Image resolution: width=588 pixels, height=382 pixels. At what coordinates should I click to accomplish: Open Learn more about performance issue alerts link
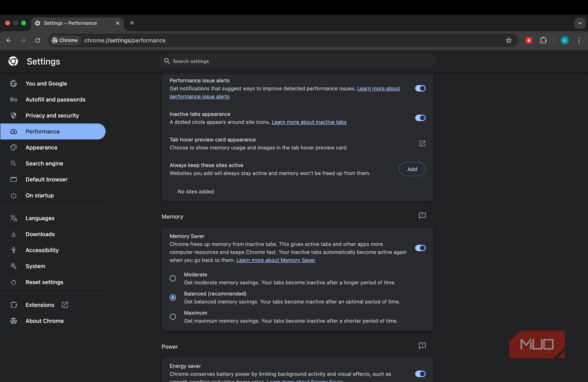(378, 89)
